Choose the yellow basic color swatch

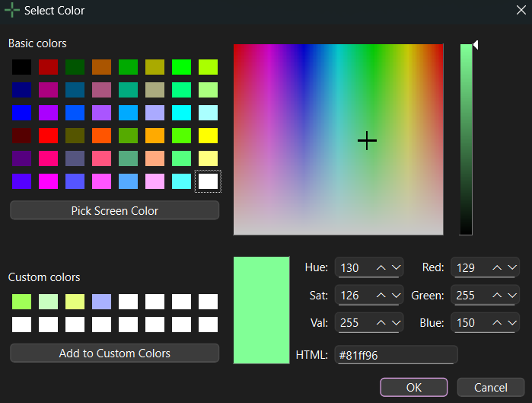pyautogui.click(x=208, y=136)
